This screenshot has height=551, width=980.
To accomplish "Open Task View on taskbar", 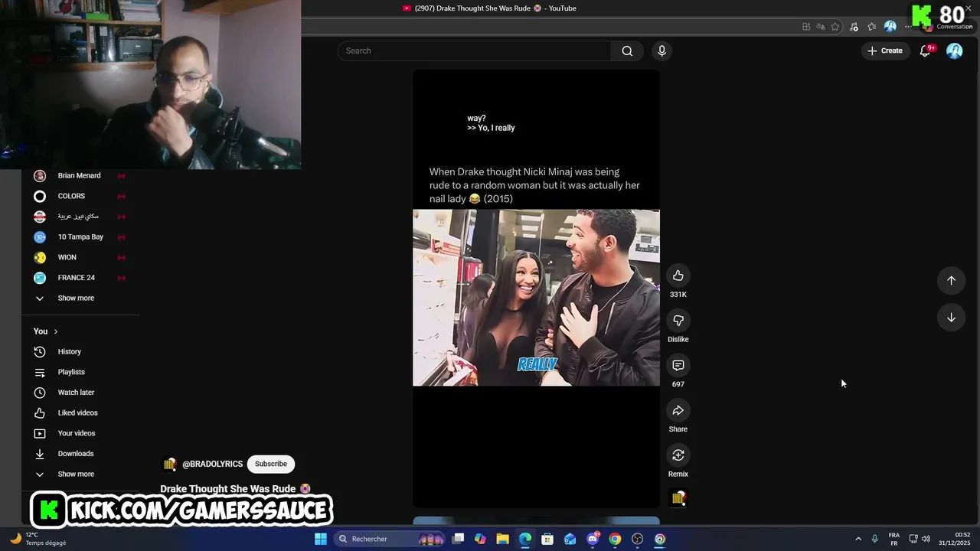I will click(x=458, y=539).
